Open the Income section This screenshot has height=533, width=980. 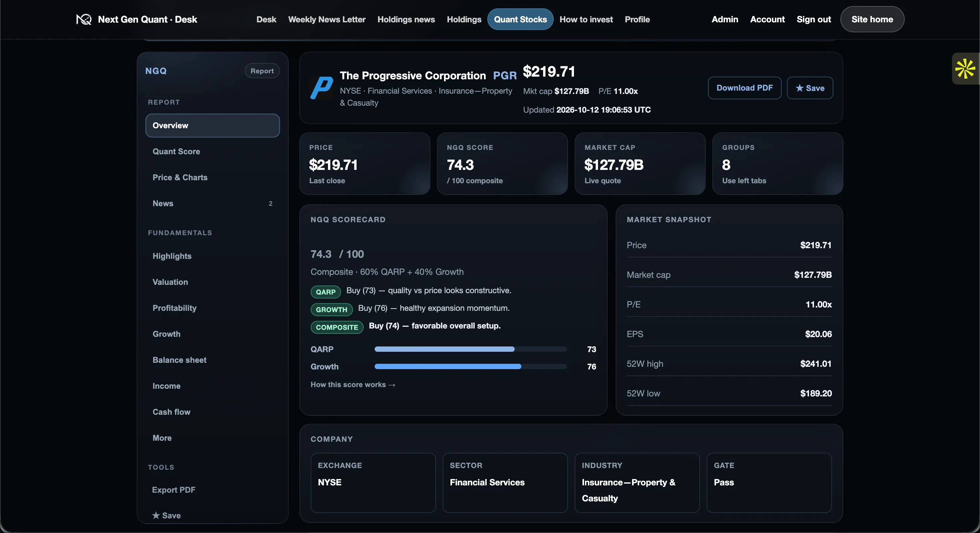coord(212,386)
